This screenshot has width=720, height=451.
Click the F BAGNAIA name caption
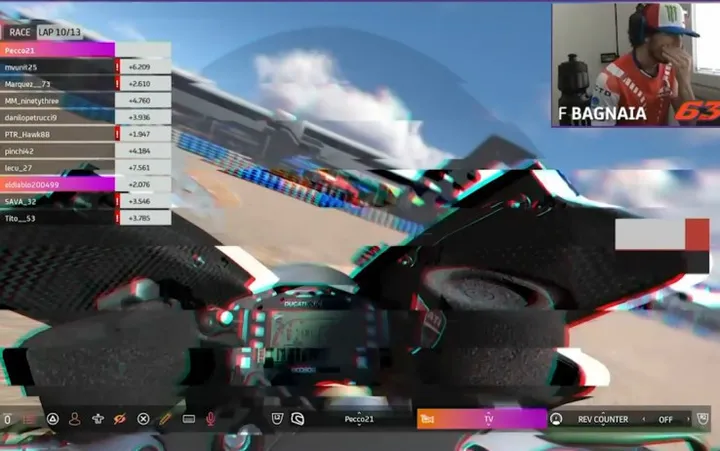pos(602,113)
